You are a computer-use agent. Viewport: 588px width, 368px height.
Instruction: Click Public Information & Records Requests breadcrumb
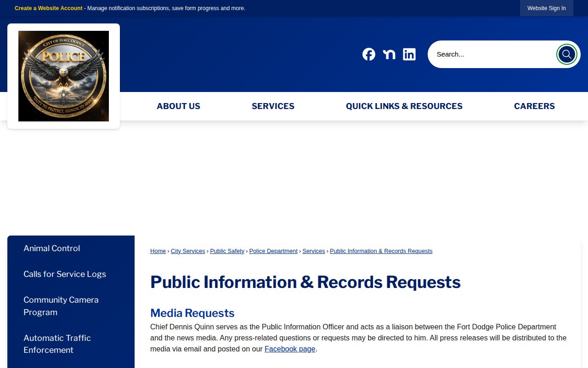(381, 251)
